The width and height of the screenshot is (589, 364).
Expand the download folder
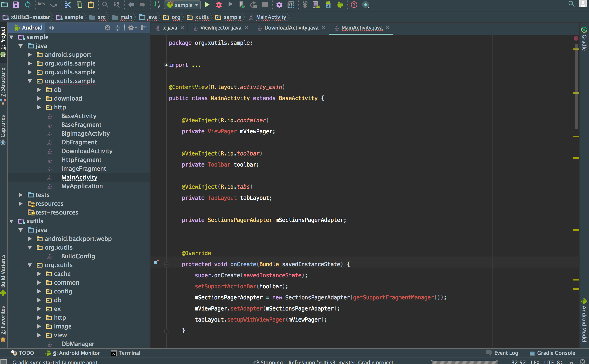click(x=39, y=98)
